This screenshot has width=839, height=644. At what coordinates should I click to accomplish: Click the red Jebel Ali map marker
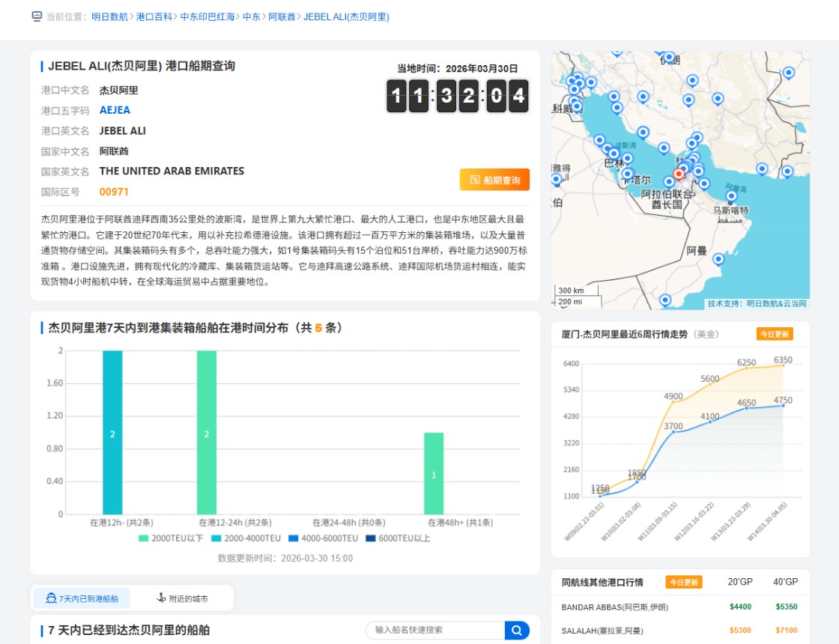tap(679, 174)
